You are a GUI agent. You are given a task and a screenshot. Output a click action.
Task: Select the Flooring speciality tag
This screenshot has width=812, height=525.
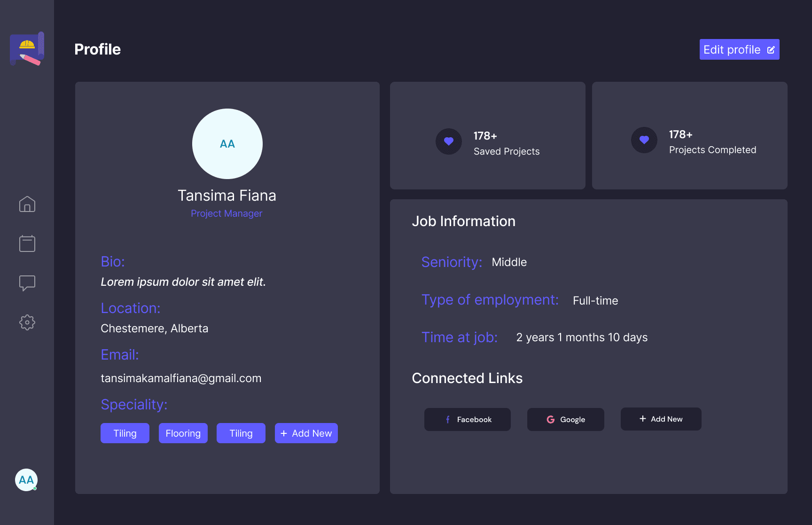click(183, 433)
